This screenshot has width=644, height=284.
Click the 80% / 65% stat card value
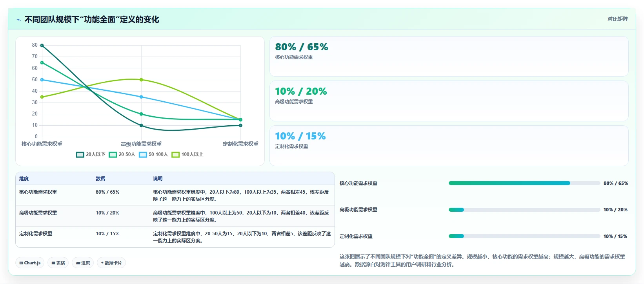click(301, 47)
